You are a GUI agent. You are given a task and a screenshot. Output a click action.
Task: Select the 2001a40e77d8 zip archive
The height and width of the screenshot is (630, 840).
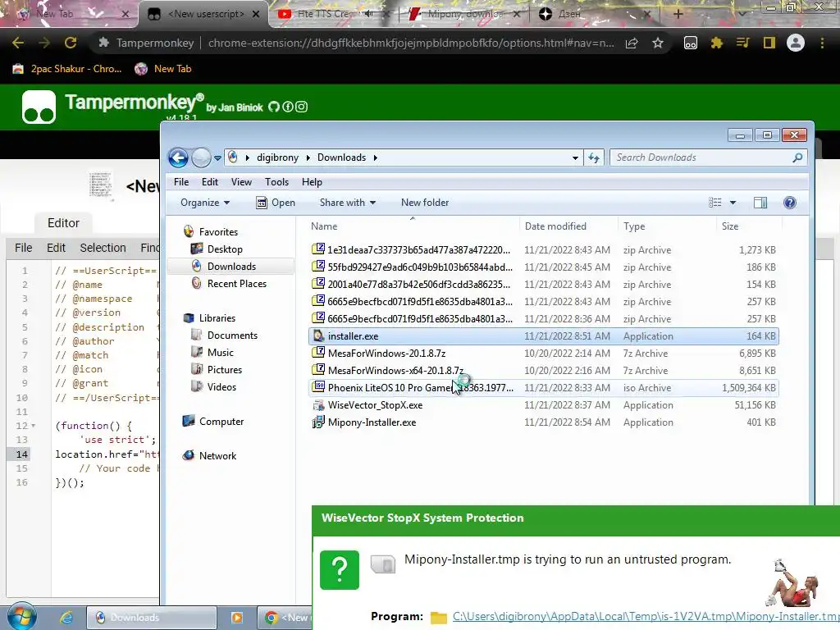(544, 285)
